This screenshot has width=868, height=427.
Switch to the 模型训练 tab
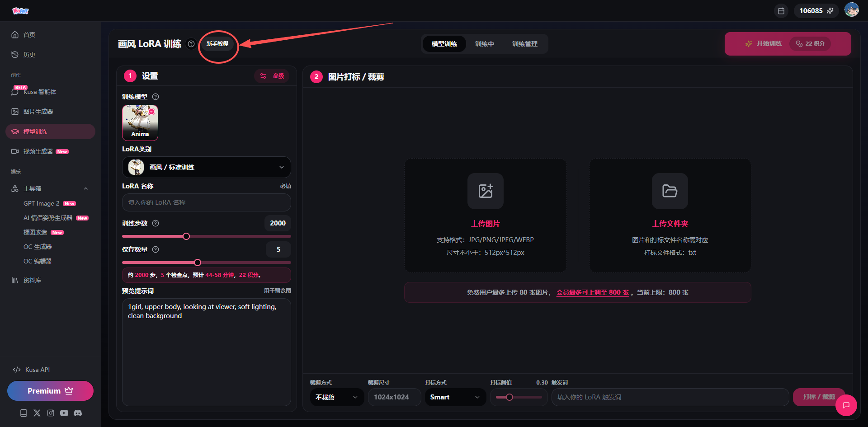(444, 44)
